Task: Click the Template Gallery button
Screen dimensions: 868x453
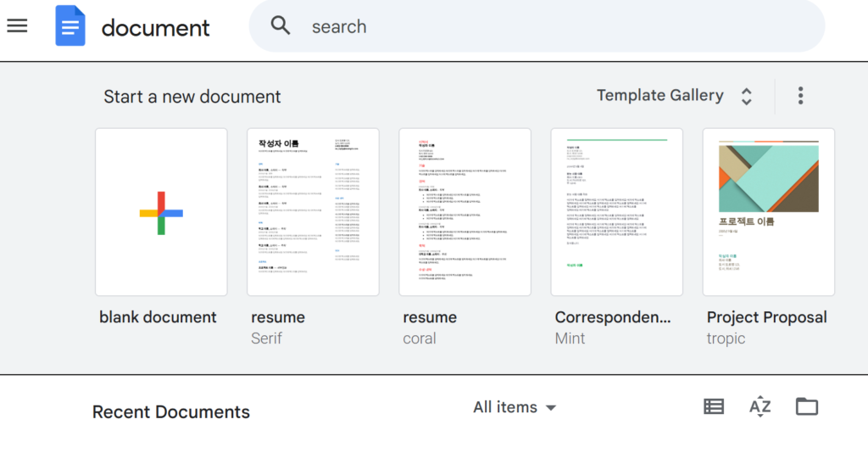Action: coord(659,96)
